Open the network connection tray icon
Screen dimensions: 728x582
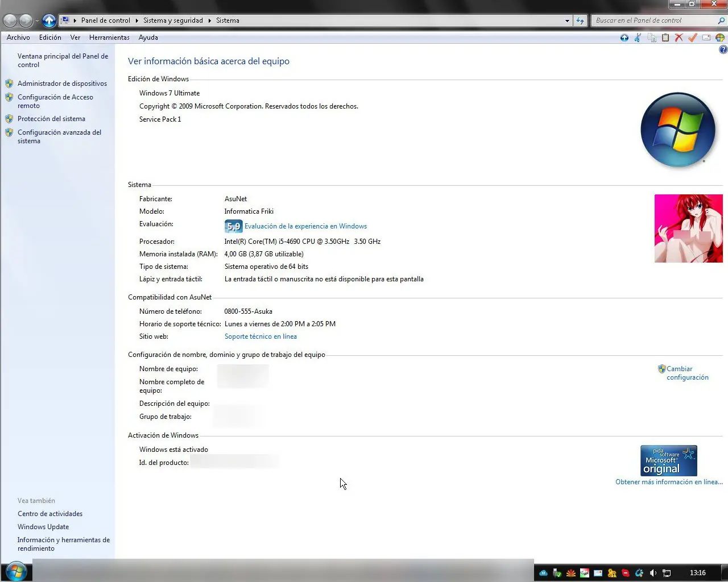[667, 573]
